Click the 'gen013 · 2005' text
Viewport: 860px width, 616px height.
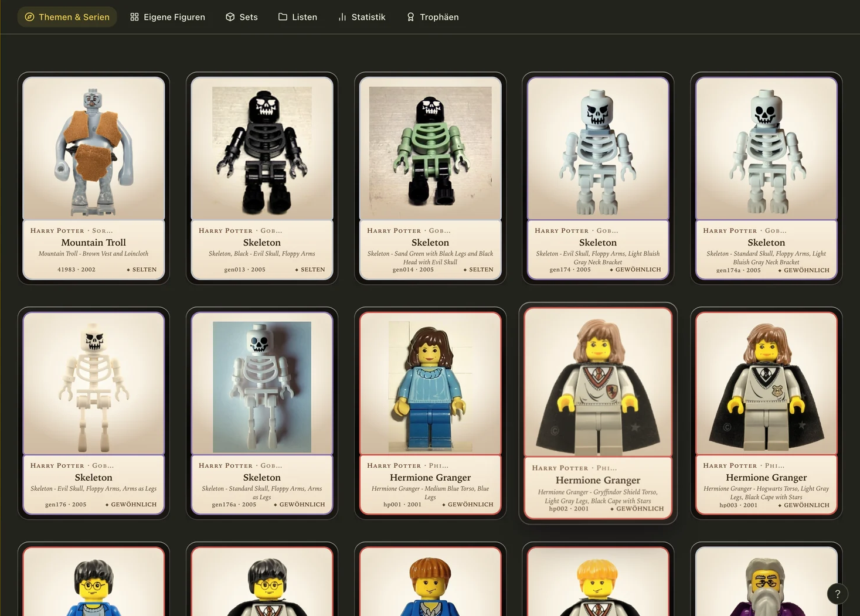[244, 270]
